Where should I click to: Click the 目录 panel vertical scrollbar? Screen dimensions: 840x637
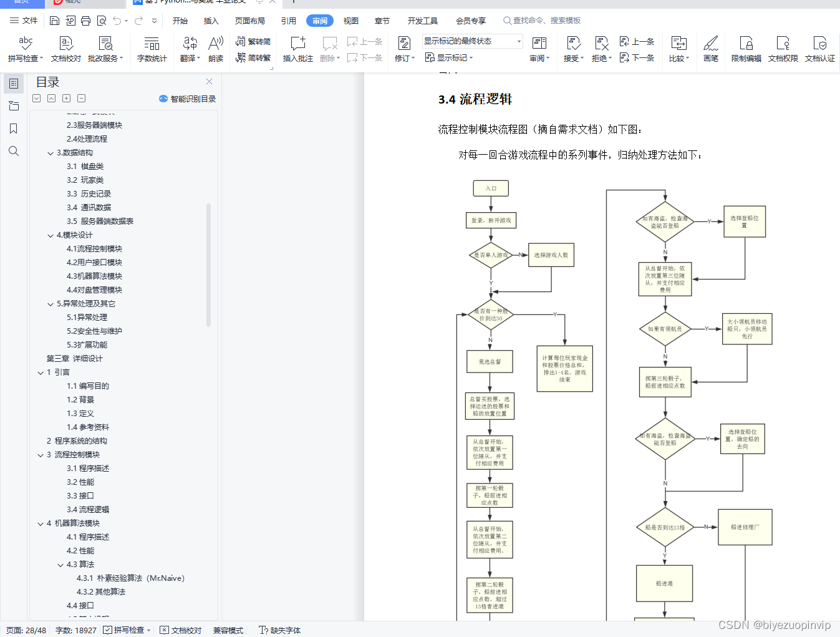tap(208, 265)
